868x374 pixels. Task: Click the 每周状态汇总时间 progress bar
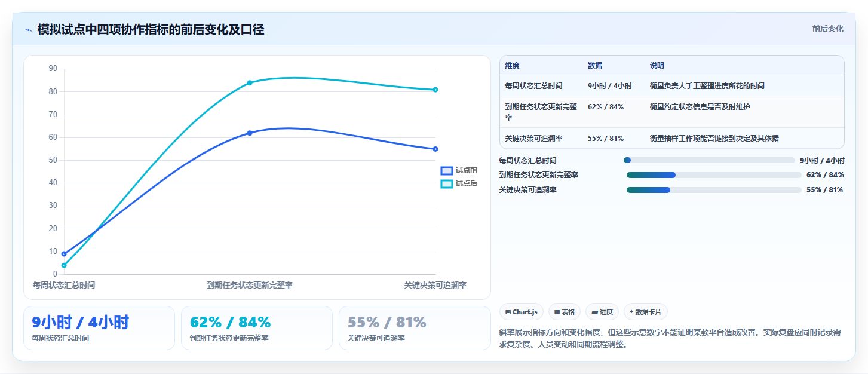pyautogui.click(x=709, y=160)
